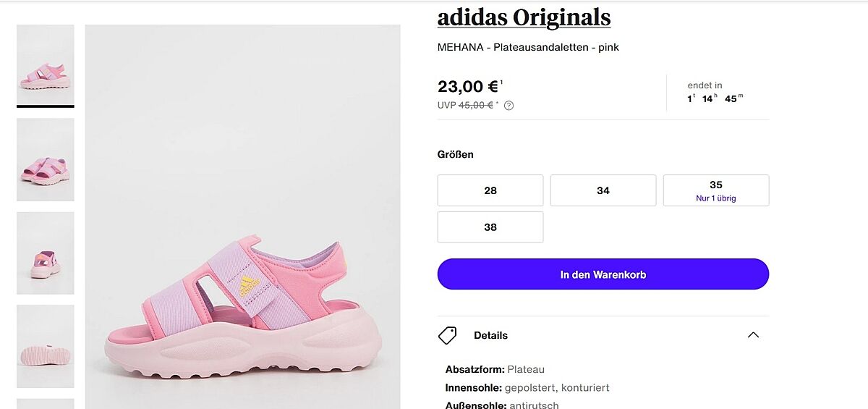Show second thumbnail with sandal pair
Viewport: 868px width, 409px height.
pos(46,159)
